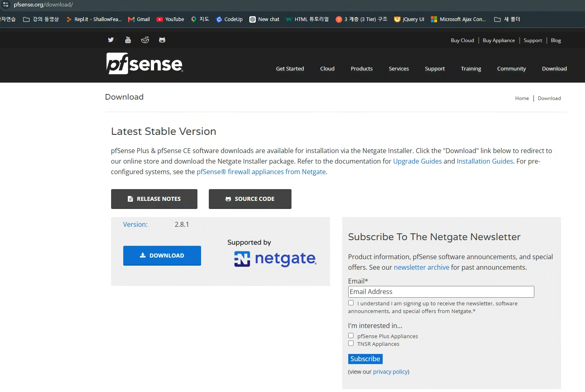Click the site settings icon in address bar

[x=6, y=4]
